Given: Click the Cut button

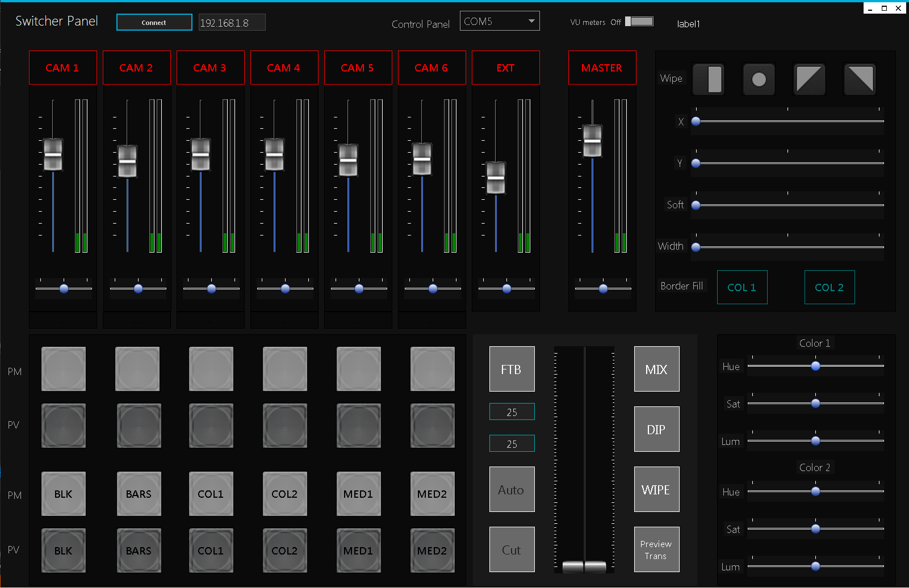Looking at the screenshot, I should click(512, 549).
